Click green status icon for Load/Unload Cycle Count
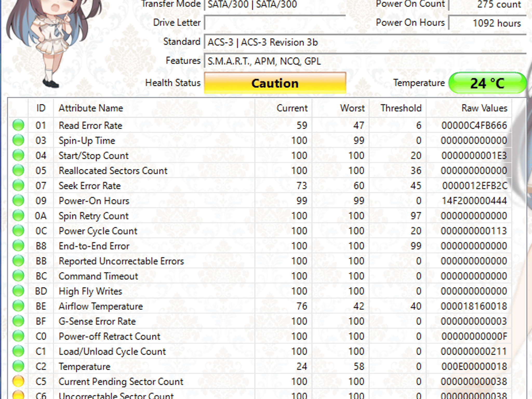 coord(18,351)
